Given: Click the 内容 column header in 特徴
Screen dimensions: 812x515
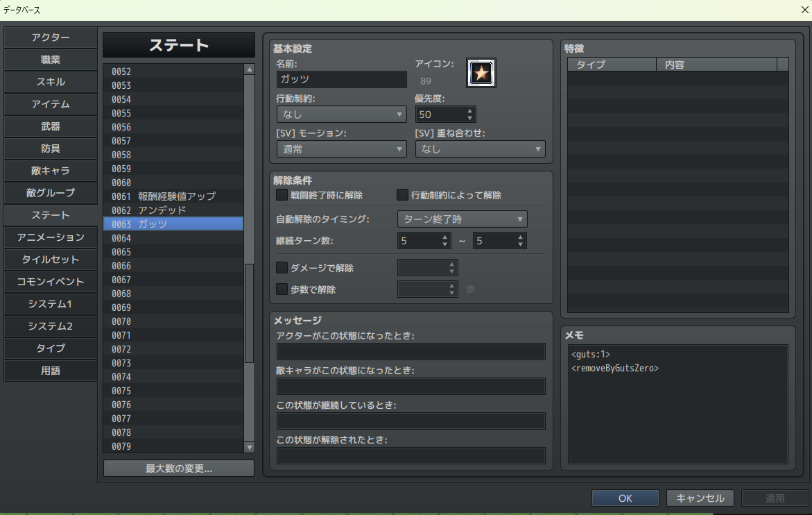Looking at the screenshot, I should [717, 65].
